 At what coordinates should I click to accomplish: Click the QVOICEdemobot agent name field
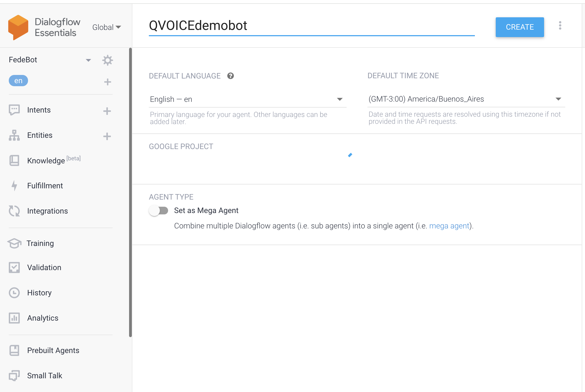(312, 26)
